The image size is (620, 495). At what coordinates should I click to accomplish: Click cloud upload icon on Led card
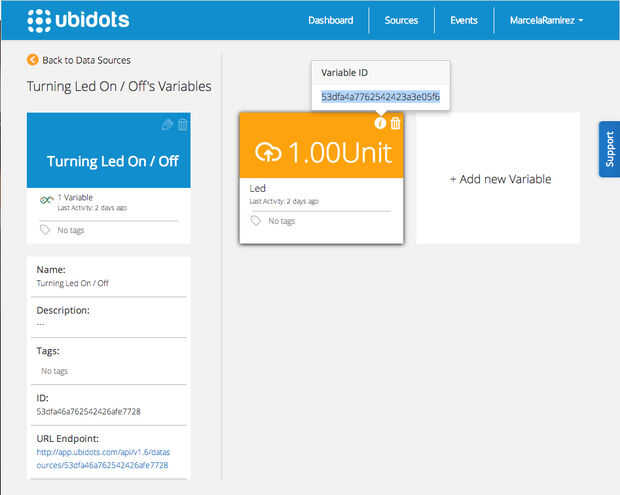pos(268,153)
